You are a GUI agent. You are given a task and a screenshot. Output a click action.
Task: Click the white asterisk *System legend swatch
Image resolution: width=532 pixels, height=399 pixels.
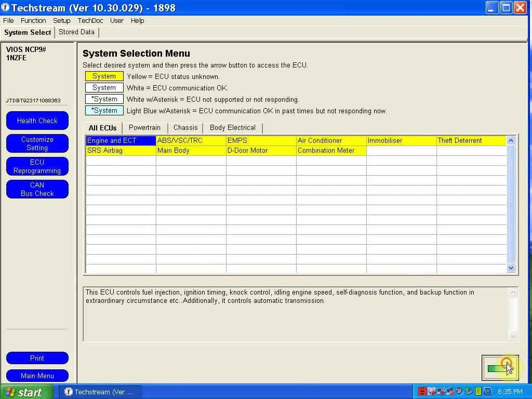pyautogui.click(x=104, y=99)
